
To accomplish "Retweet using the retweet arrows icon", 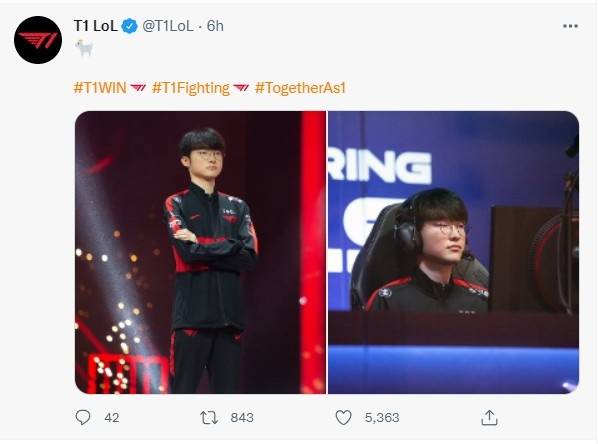I will point(209,418).
